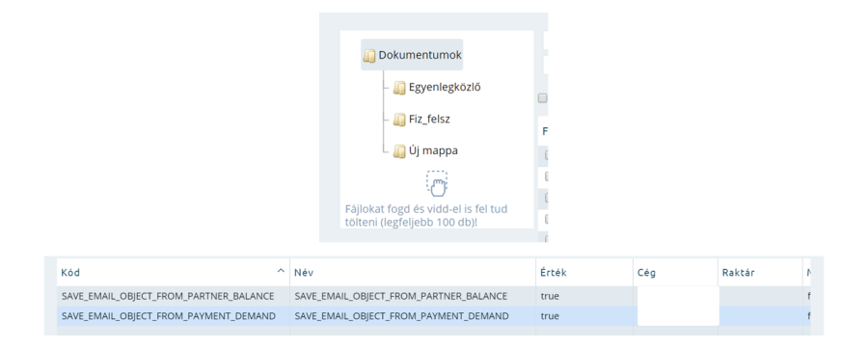Click the Új mappa folder icon
The image size is (868, 348).
point(399,151)
